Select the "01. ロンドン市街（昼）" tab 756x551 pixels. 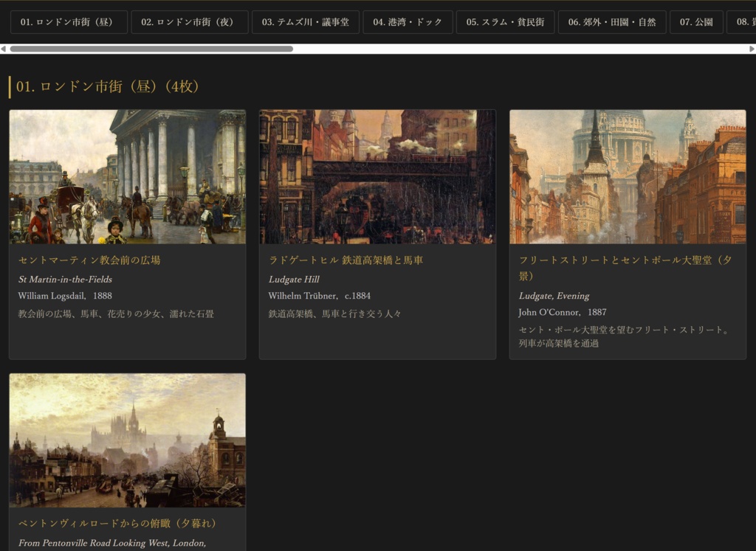pyautogui.click(x=69, y=22)
